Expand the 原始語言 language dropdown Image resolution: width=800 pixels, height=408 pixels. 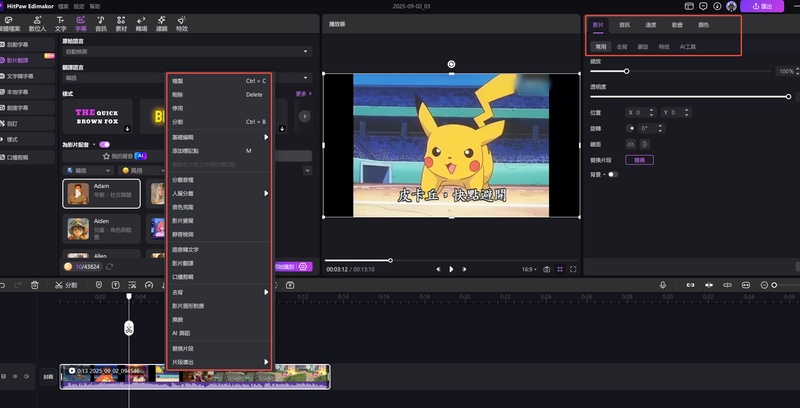coord(187,52)
